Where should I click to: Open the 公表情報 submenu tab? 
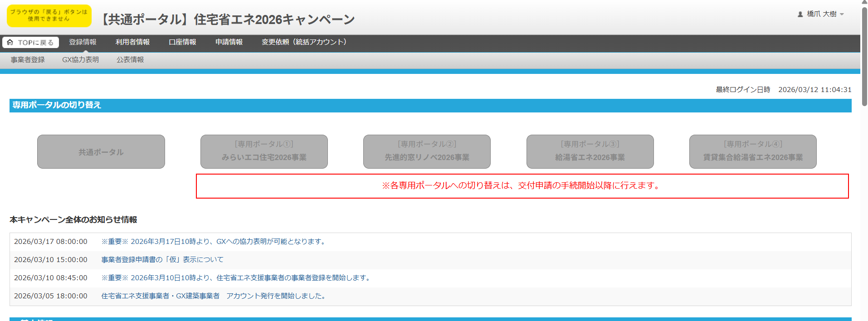tap(130, 60)
